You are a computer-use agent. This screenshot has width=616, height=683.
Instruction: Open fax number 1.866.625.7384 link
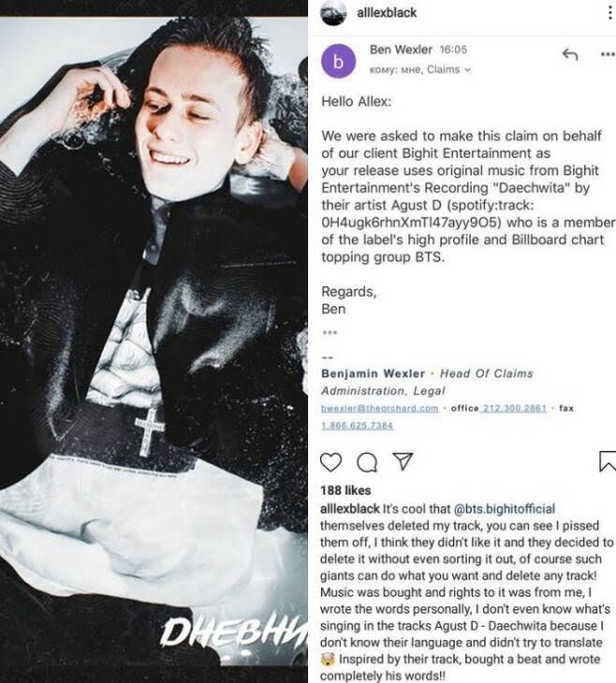(357, 426)
